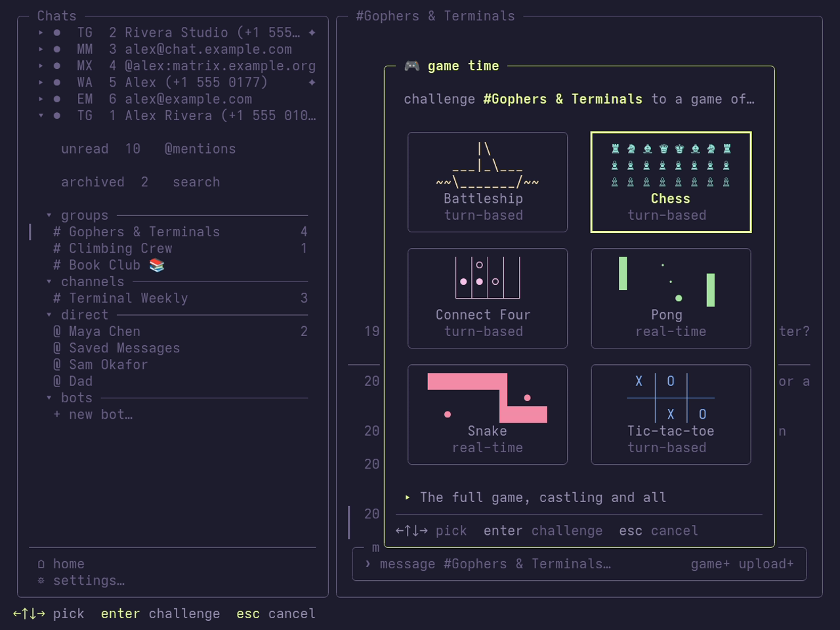Click the WA Alex account status dot

click(x=57, y=83)
